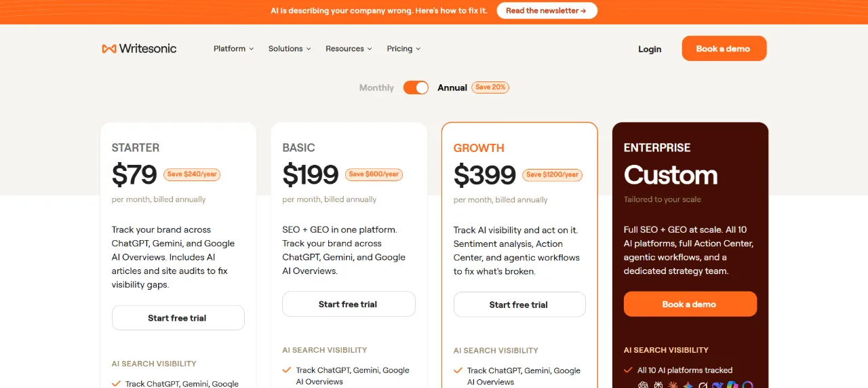Screen dimensions: 868x388
Task: Start free trial on the Growth plan
Action: coord(519,305)
